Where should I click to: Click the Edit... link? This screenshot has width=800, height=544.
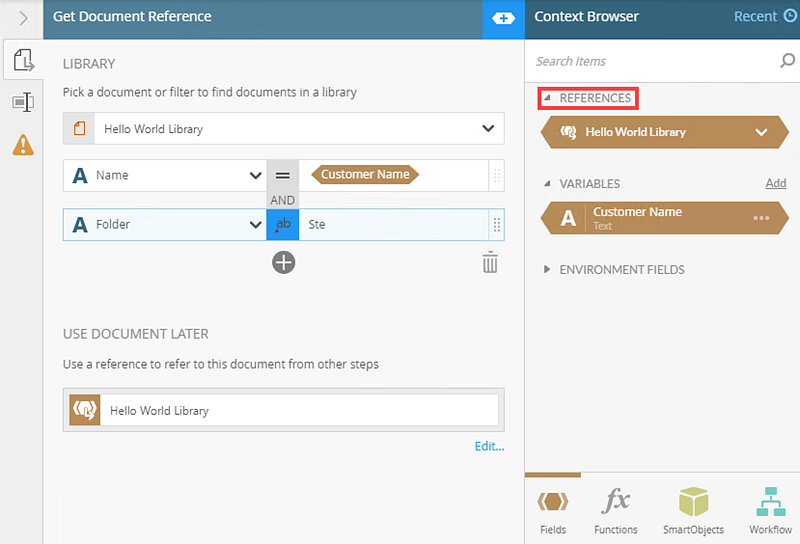pyautogui.click(x=489, y=446)
